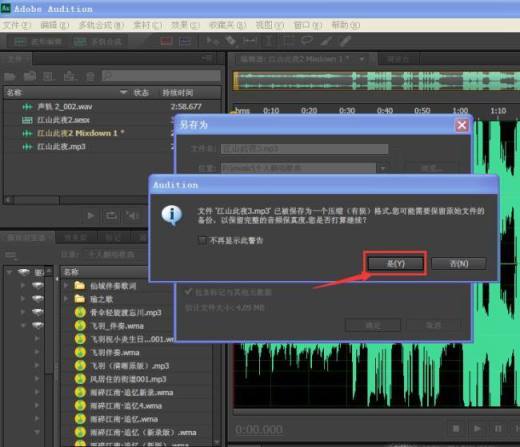Select the Razor cut tool

coord(231,41)
